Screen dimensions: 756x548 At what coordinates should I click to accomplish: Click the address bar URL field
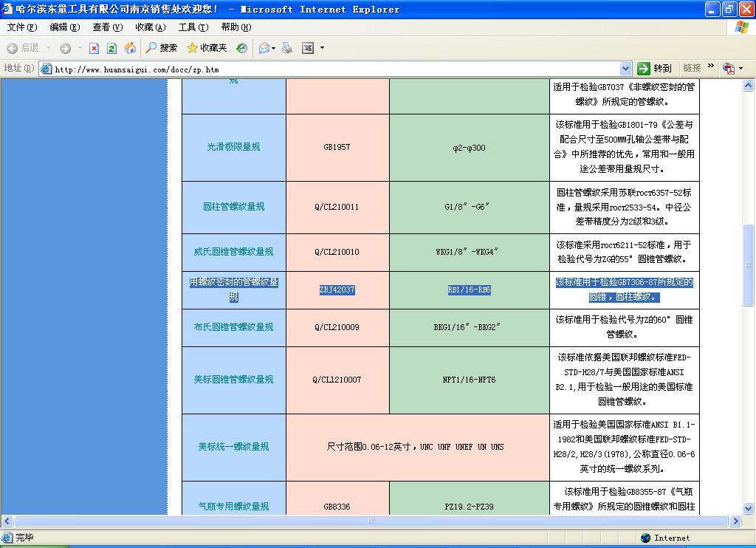point(336,69)
